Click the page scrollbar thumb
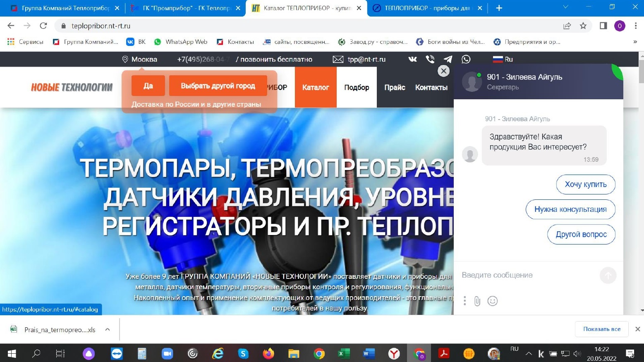This screenshot has width=644, height=362. click(641, 71)
